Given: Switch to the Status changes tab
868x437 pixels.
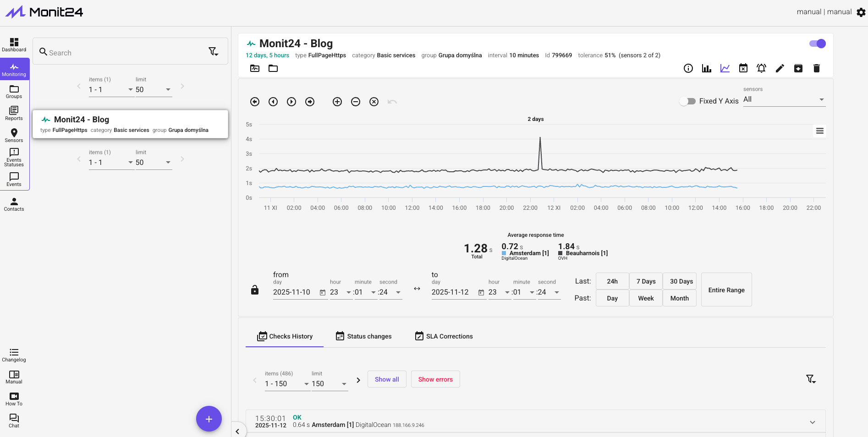Looking at the screenshot, I should tap(363, 336).
